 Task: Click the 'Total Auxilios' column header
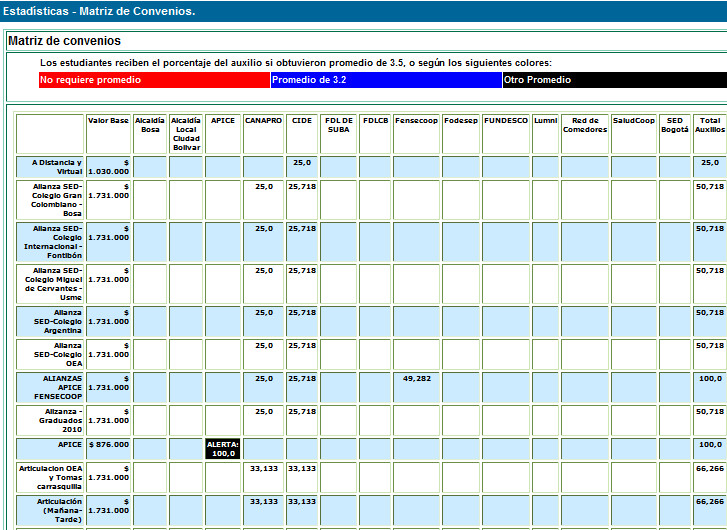[x=710, y=134]
